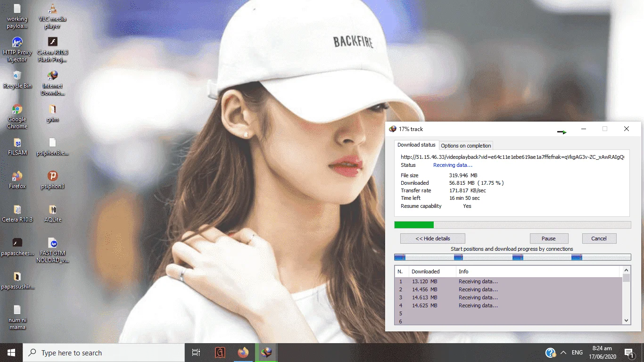644x362 pixels.
Task: Open the Recycle Bin
Action: tap(17, 80)
